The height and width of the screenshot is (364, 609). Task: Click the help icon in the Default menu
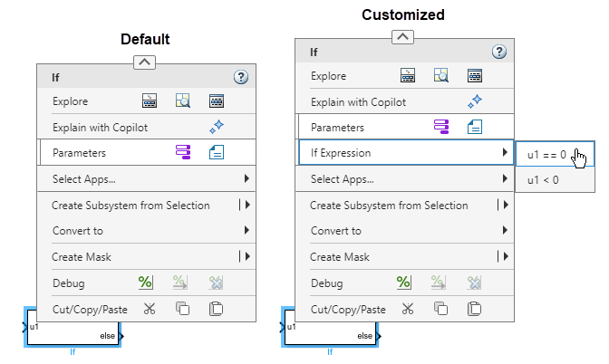(x=240, y=78)
